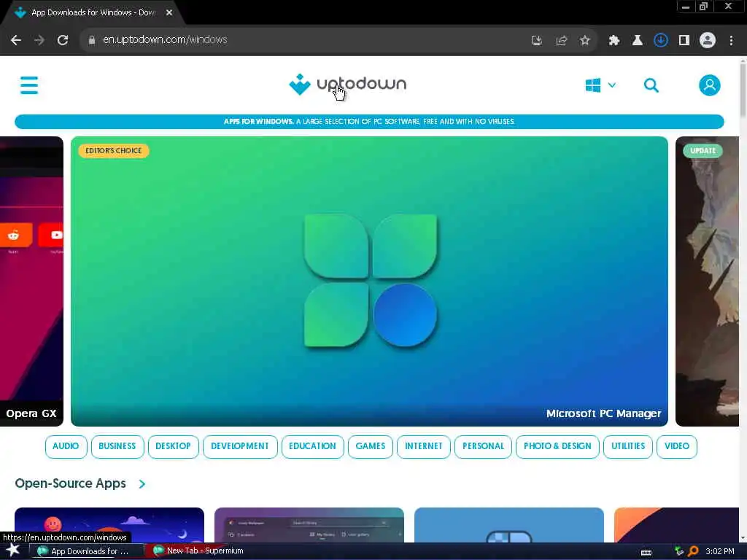Bookmark this page with the star icon
The width and height of the screenshot is (747, 560).
[x=584, y=41]
